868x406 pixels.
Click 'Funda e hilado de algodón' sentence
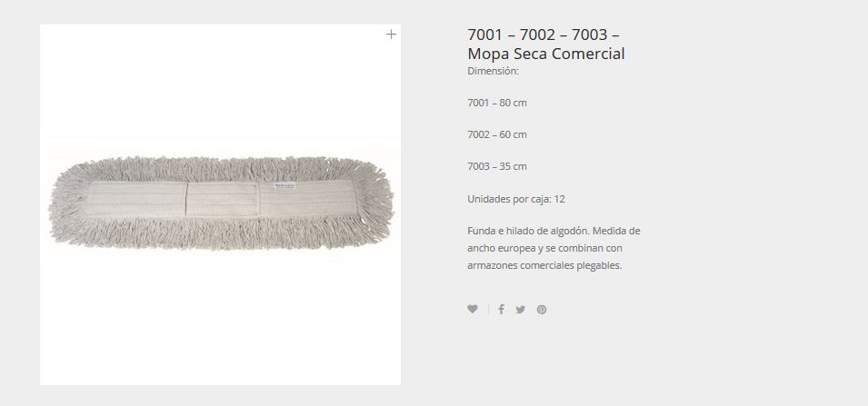(x=528, y=231)
